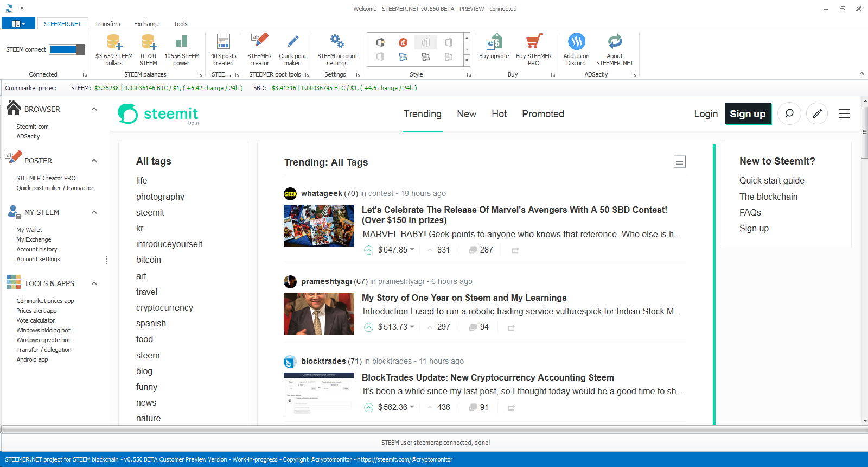868x467 pixels.
Task: Click the Login link
Action: point(706,114)
